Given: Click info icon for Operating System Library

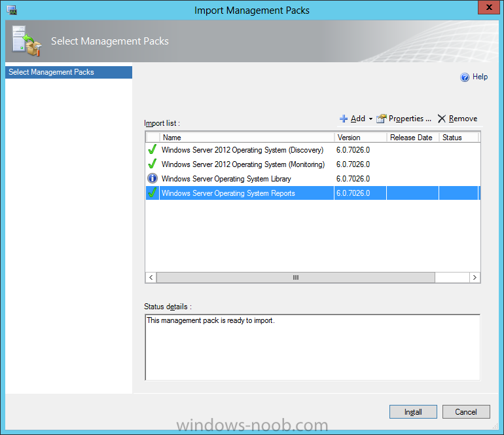Looking at the screenshot, I should pyautogui.click(x=153, y=178).
